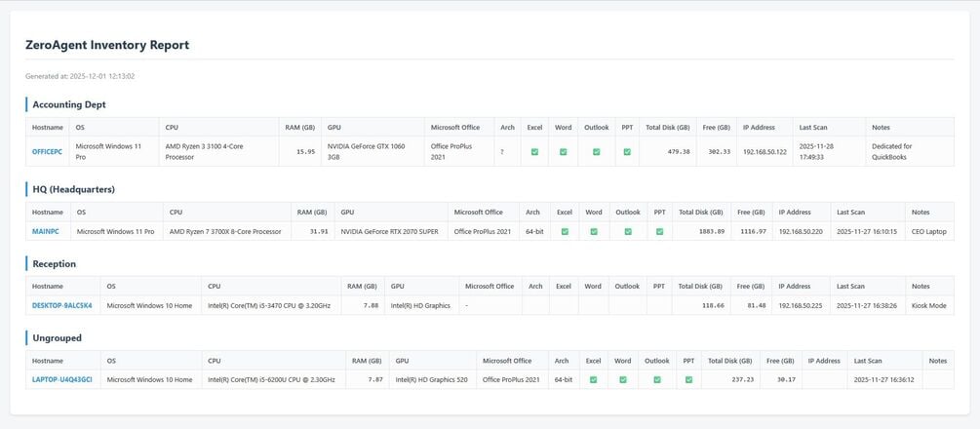The height and width of the screenshot is (429, 980).
Task: Open the OFFICEPC hostname link
Action: pos(47,151)
